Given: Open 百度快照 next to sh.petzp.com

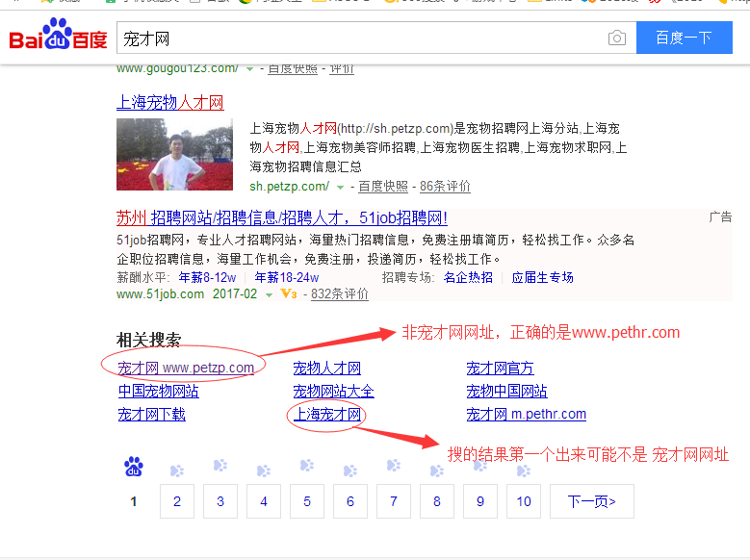Looking at the screenshot, I should pos(383,186).
